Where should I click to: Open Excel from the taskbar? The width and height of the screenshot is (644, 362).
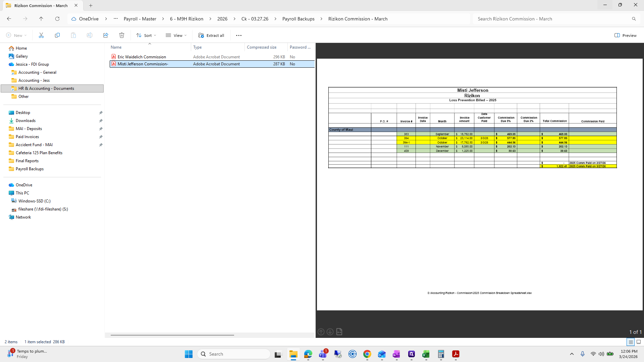(x=426, y=354)
